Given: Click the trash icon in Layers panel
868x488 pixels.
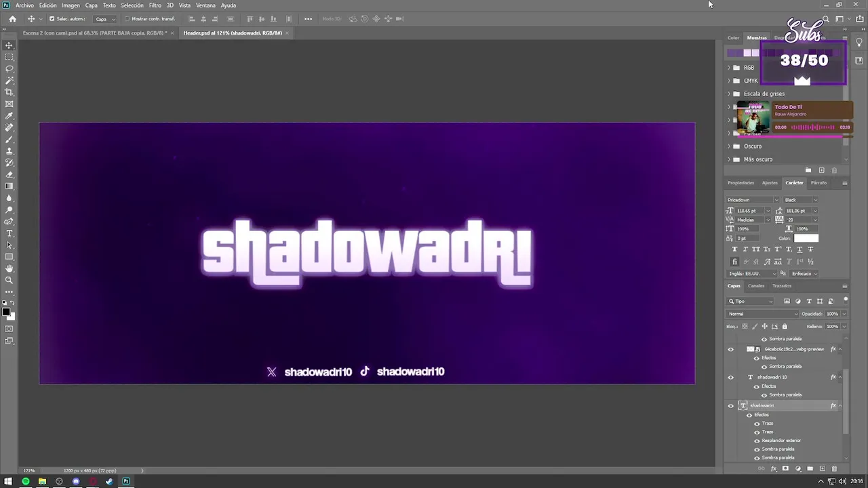Looking at the screenshot, I should (x=834, y=468).
